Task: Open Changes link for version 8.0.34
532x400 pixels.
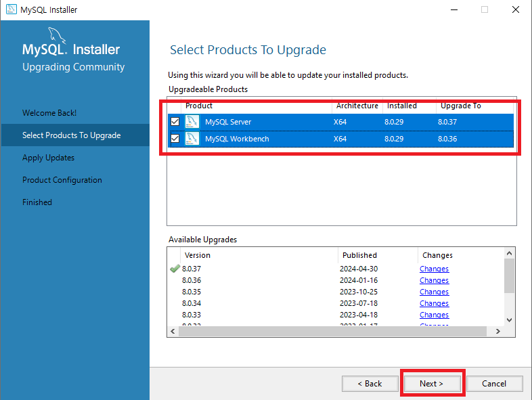Action: click(434, 303)
